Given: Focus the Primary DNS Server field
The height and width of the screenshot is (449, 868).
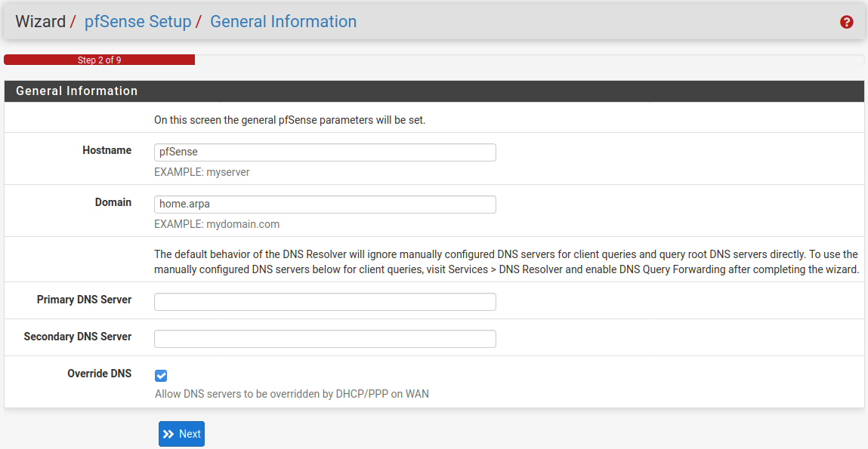Looking at the screenshot, I should point(325,301).
